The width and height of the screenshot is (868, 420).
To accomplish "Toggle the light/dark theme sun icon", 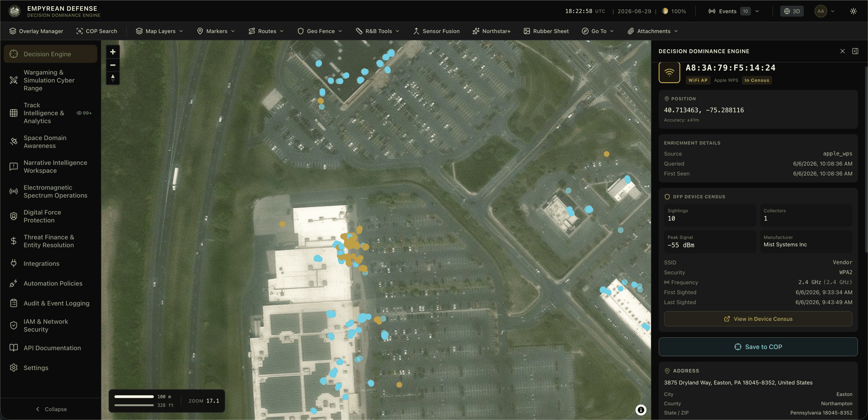I will pyautogui.click(x=853, y=11).
